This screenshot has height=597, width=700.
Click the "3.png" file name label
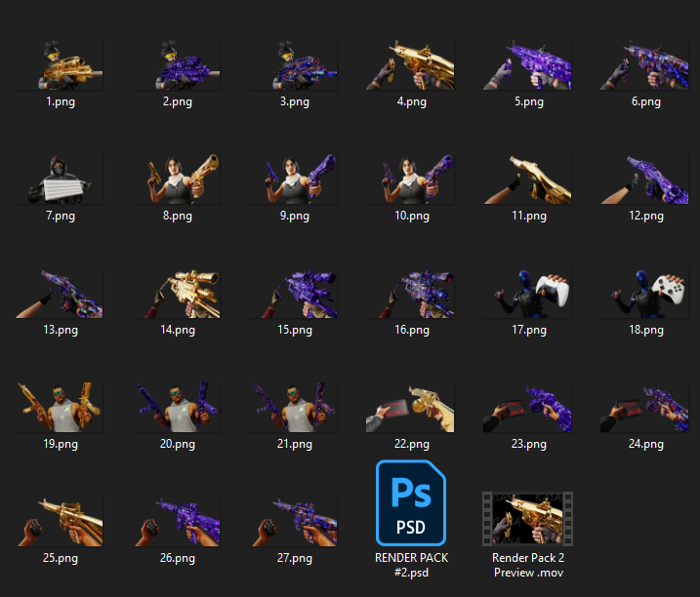click(294, 101)
